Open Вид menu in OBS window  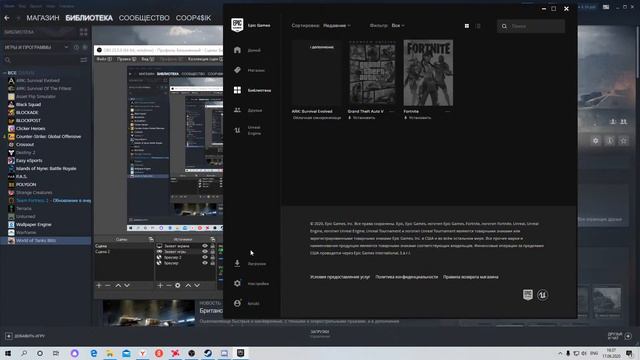147,59
